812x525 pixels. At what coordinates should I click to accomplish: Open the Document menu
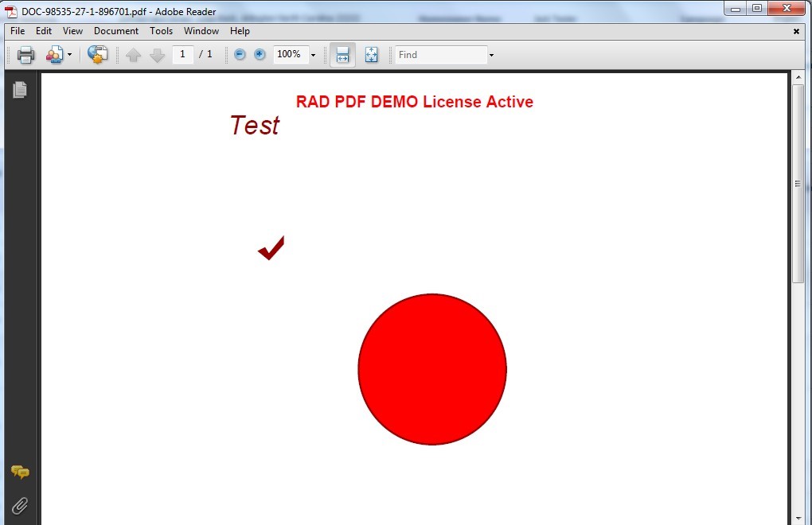click(116, 31)
